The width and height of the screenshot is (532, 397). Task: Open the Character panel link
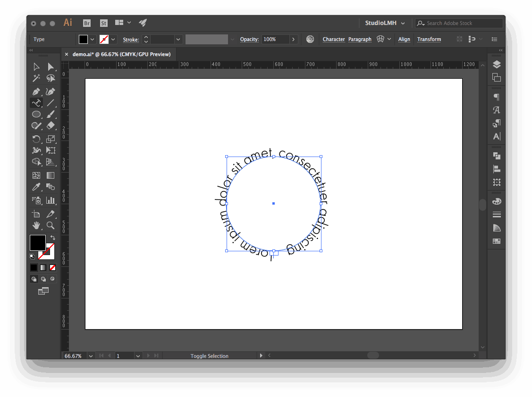pos(334,39)
